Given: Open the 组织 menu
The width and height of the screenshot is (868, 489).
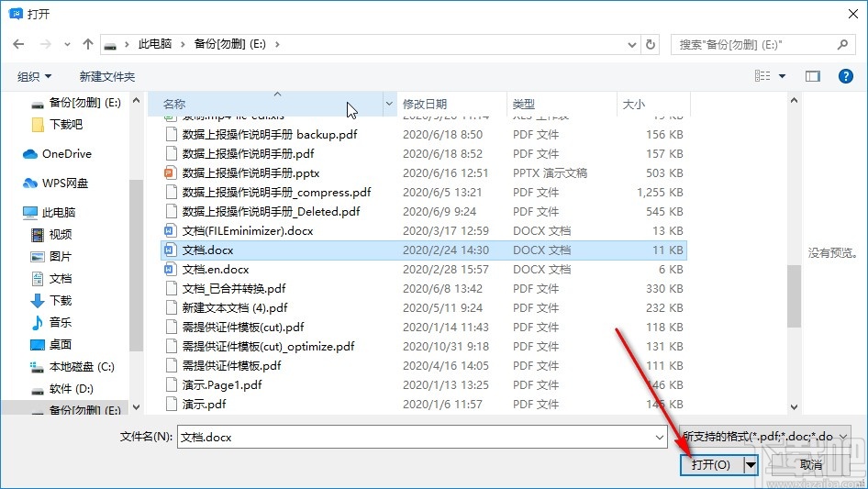Looking at the screenshot, I should point(34,76).
